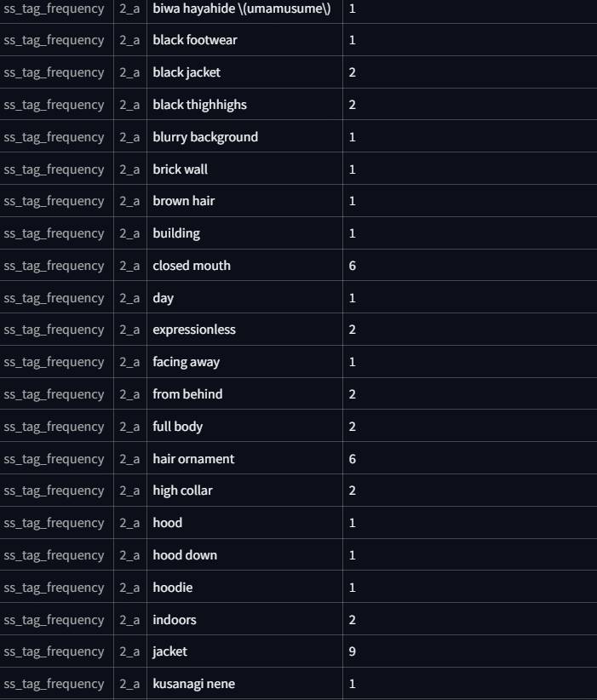Click the 'facing away' tag cell
This screenshot has height=700, width=597.
tap(186, 362)
